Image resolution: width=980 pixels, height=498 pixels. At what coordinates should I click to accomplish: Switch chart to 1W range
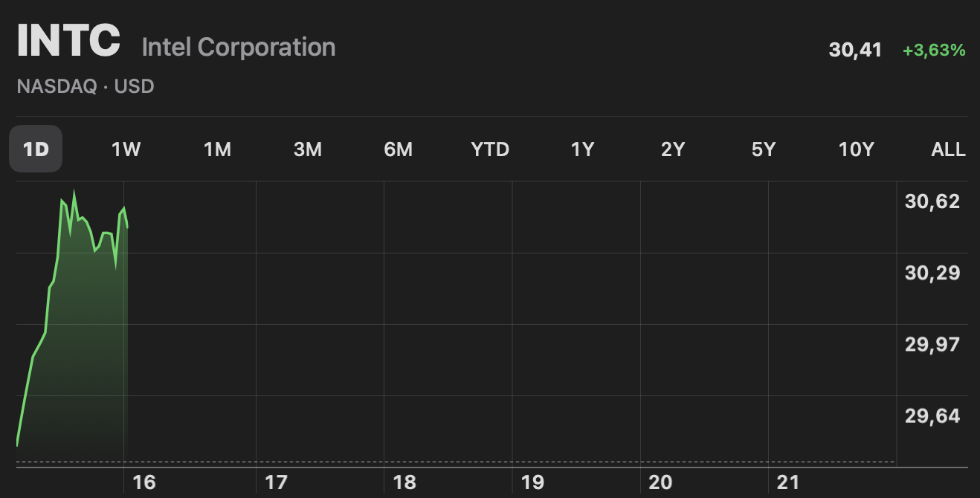[126, 149]
